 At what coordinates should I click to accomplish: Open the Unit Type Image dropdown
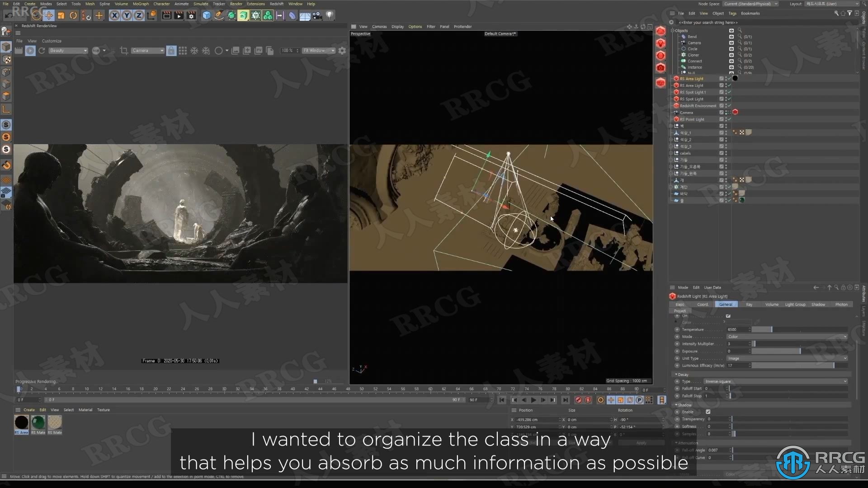[x=787, y=358]
